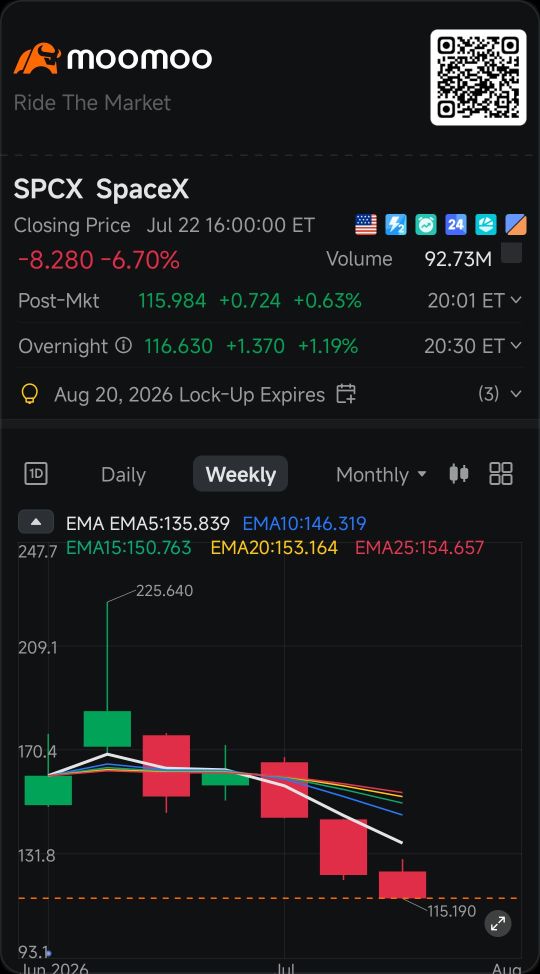Viewport: 540px width, 974px height.
Task: Tap the EMA25:154.657 label
Action: 419,548
